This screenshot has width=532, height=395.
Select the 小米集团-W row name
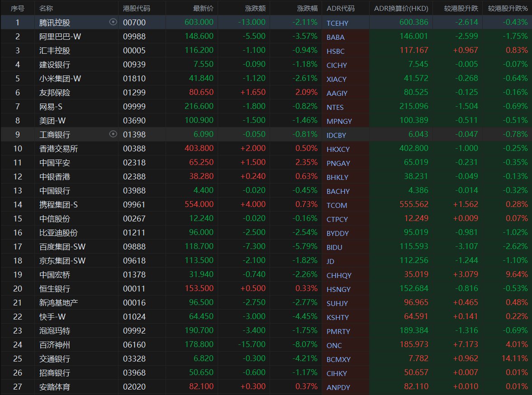(60, 78)
